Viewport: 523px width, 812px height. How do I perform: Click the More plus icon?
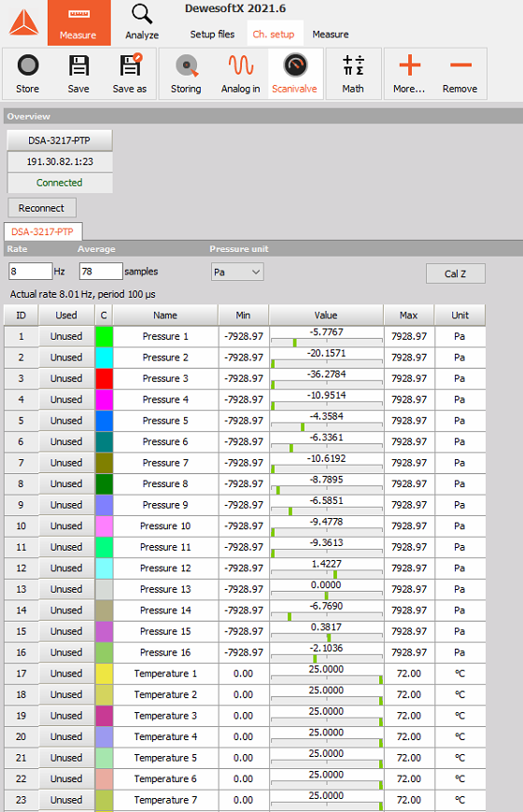click(409, 74)
